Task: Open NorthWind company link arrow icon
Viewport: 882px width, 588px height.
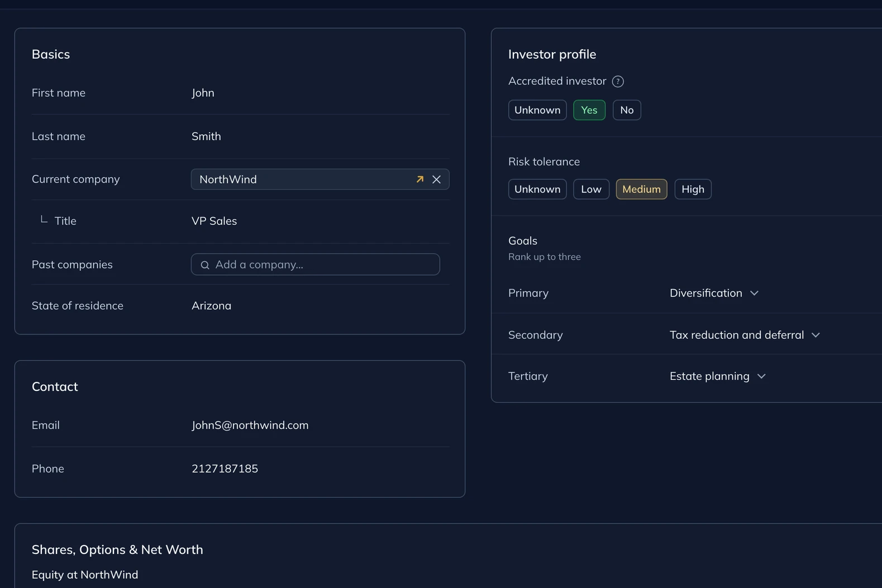Action: click(419, 179)
